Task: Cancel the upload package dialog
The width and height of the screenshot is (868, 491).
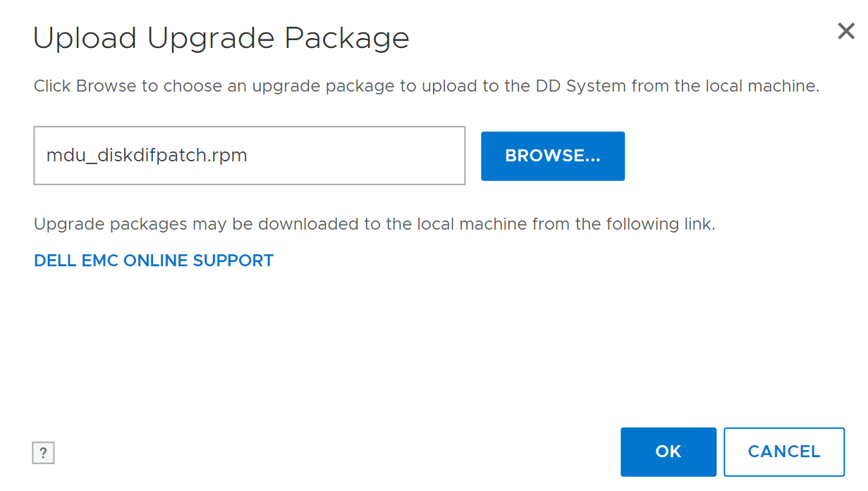Action: pos(783,452)
